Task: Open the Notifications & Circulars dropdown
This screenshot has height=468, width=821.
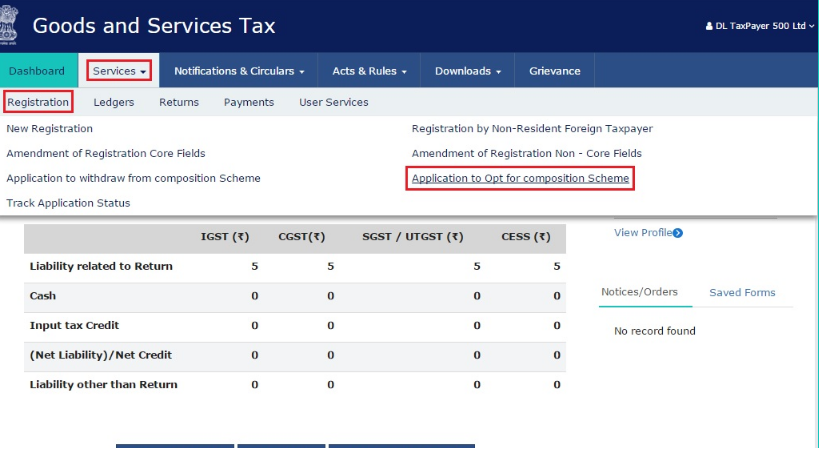Action: (x=239, y=71)
